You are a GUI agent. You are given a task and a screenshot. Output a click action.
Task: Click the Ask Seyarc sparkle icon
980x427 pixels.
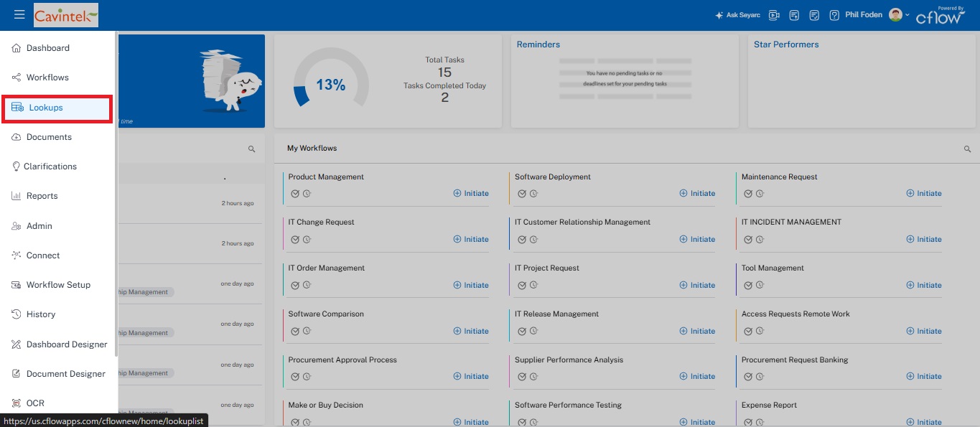(x=719, y=15)
